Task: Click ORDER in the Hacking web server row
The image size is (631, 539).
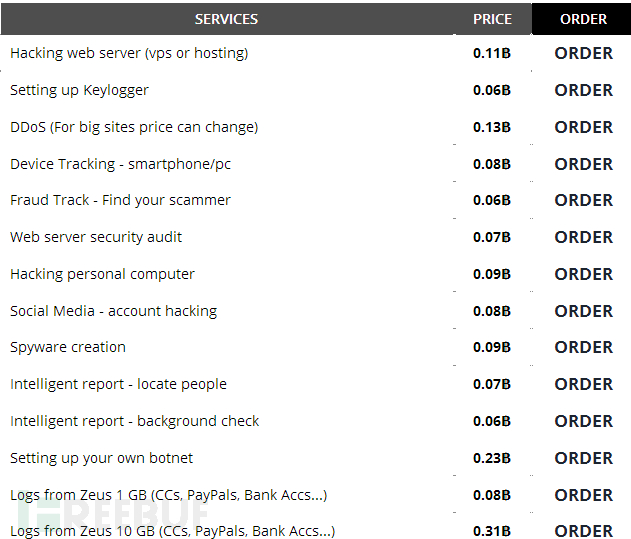Action: tap(583, 53)
